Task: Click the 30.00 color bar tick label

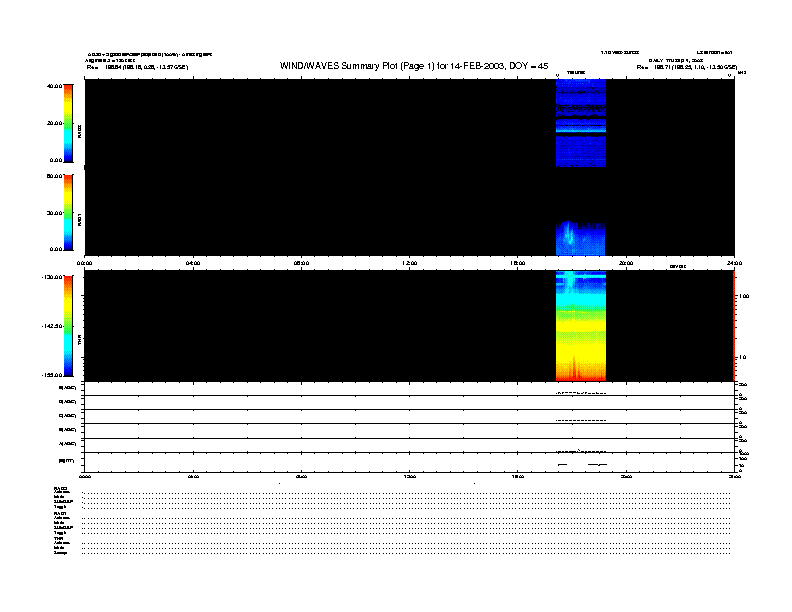Action: click(x=54, y=213)
